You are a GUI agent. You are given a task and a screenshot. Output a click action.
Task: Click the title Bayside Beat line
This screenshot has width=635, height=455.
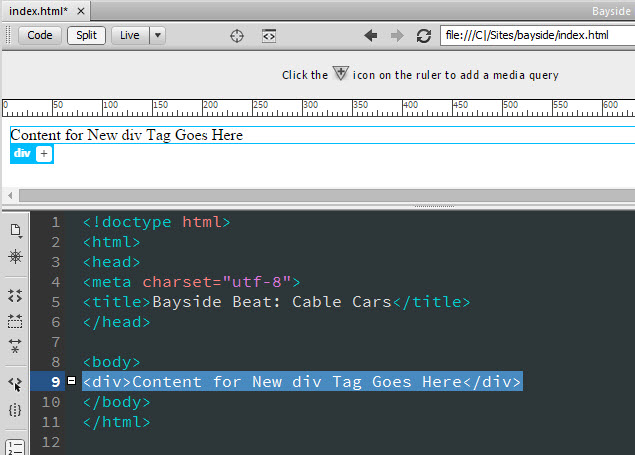pos(277,302)
